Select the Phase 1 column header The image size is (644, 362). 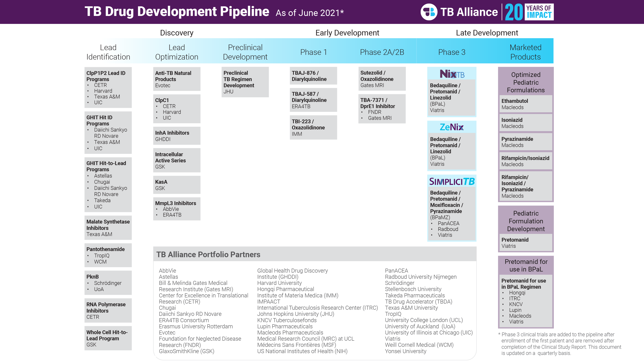(x=313, y=52)
